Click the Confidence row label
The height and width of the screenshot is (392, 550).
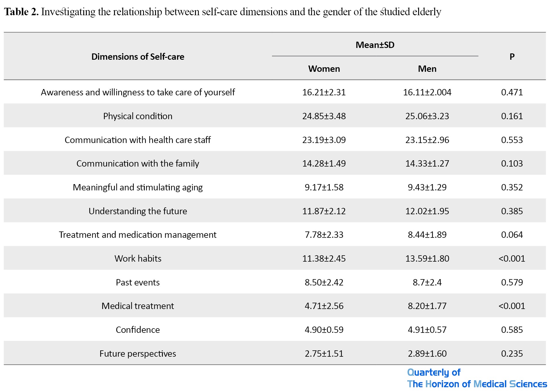click(138, 330)
